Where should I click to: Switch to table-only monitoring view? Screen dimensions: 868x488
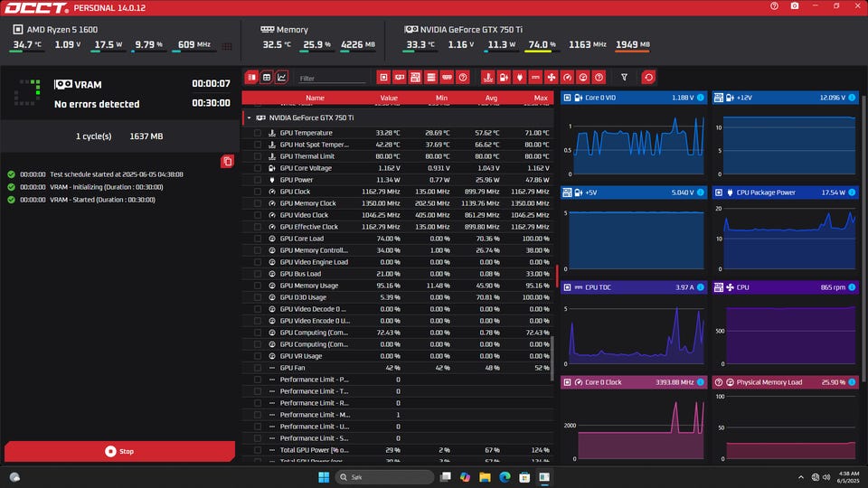click(x=267, y=78)
